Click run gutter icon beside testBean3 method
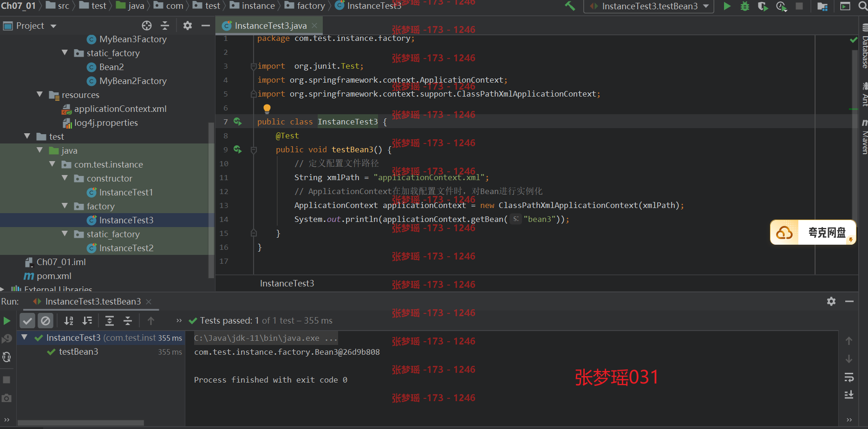Screen dimensions: 868x429 pyautogui.click(x=238, y=149)
